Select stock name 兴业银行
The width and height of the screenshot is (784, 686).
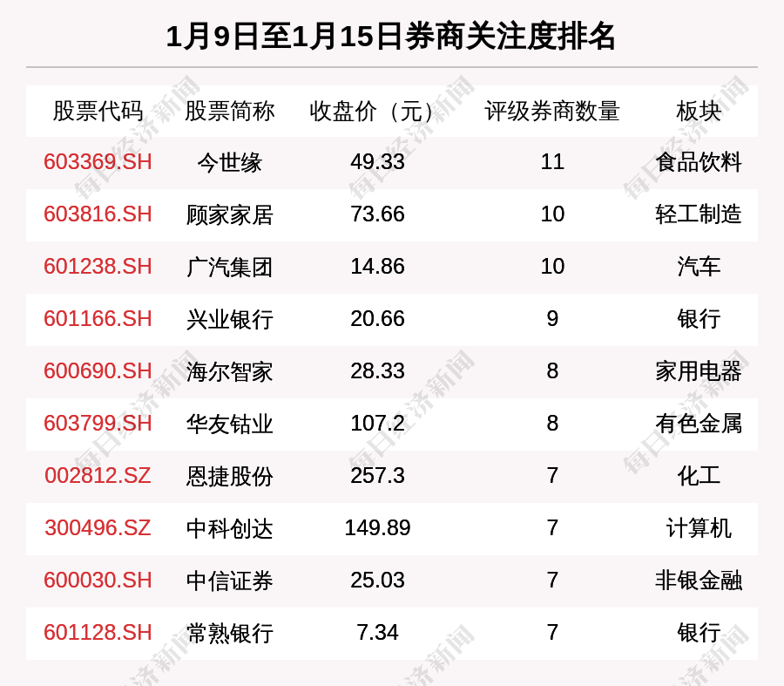229,319
